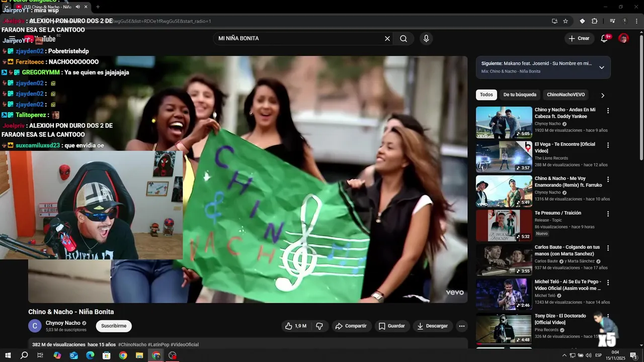Open options for Ai Se Eu Te Pego video
644x362 pixels.
tap(608, 283)
